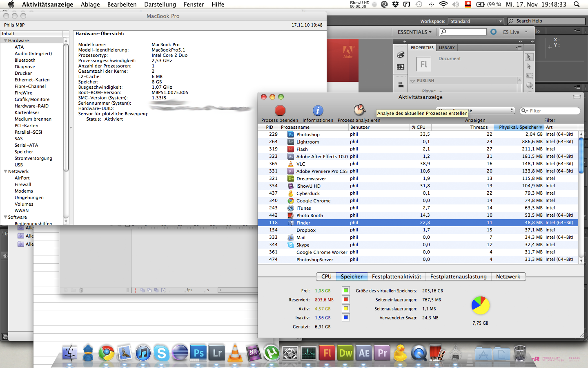The image size is (588, 368).
Task: Toggle Aktivitätsanzeige toolbar visibility pill button
Action: [577, 97]
